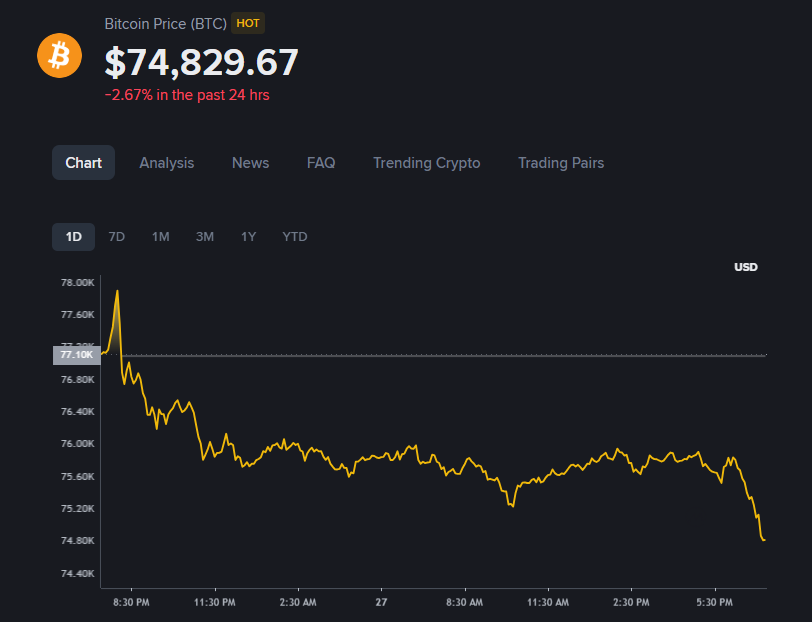Click the 78.00K y-axis label
The width and height of the screenshot is (812, 622).
pos(78,282)
